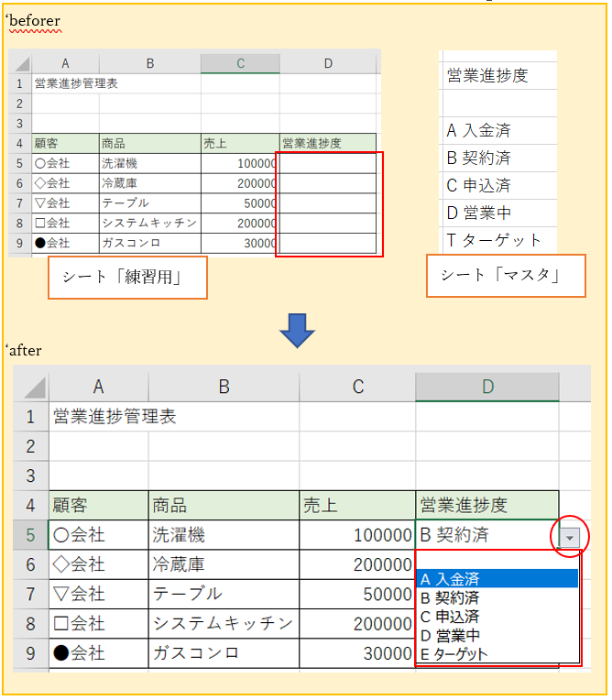This screenshot has width=612, height=700.
Task: Click the blue downward arrow between the sheets
Action: (x=297, y=331)
